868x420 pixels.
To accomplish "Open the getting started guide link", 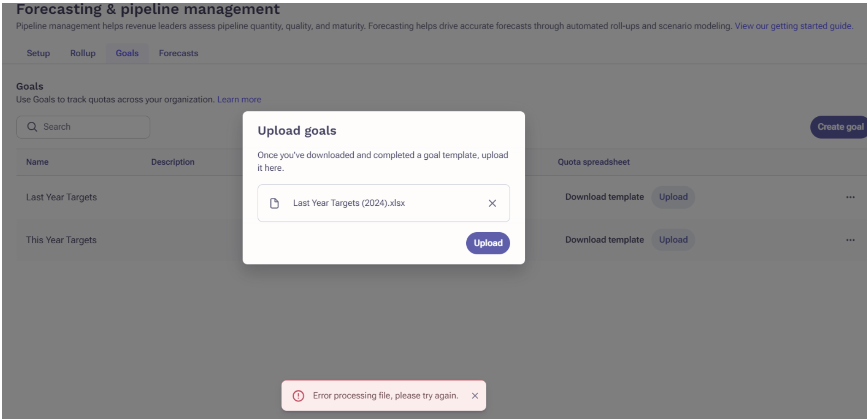I will [x=794, y=26].
